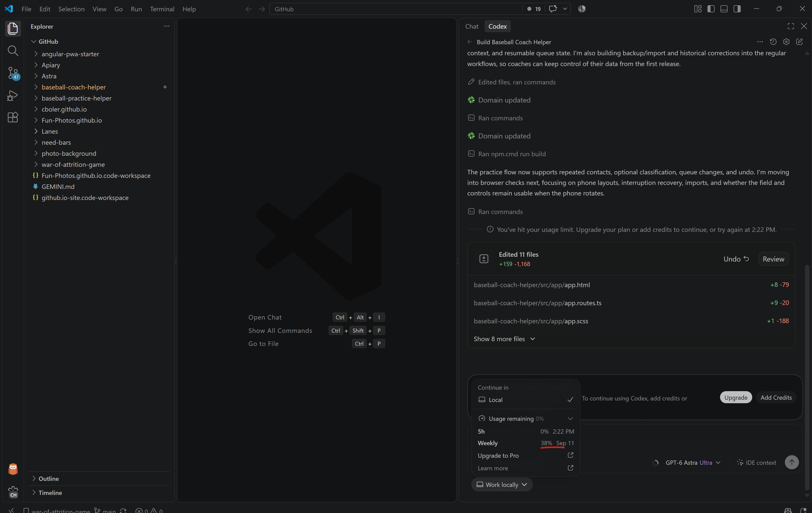Switch to the Chat tab

pyautogui.click(x=471, y=26)
